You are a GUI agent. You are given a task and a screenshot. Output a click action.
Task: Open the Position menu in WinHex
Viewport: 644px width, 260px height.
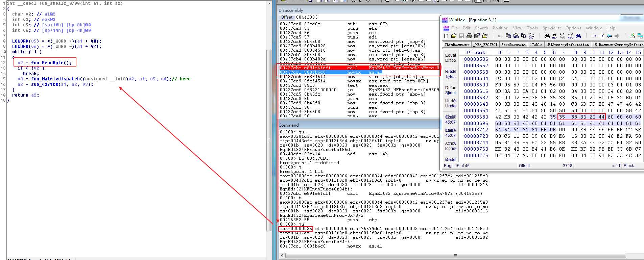(500, 28)
